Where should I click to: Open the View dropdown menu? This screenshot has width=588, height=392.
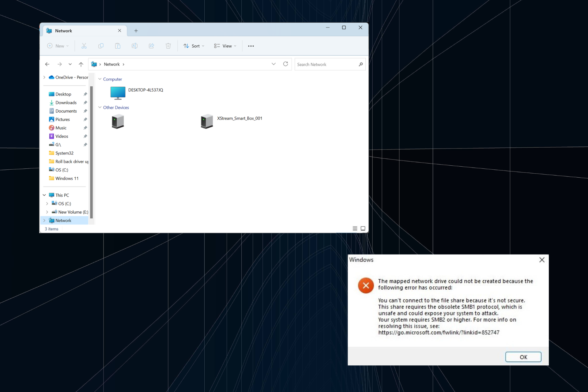pyautogui.click(x=225, y=46)
